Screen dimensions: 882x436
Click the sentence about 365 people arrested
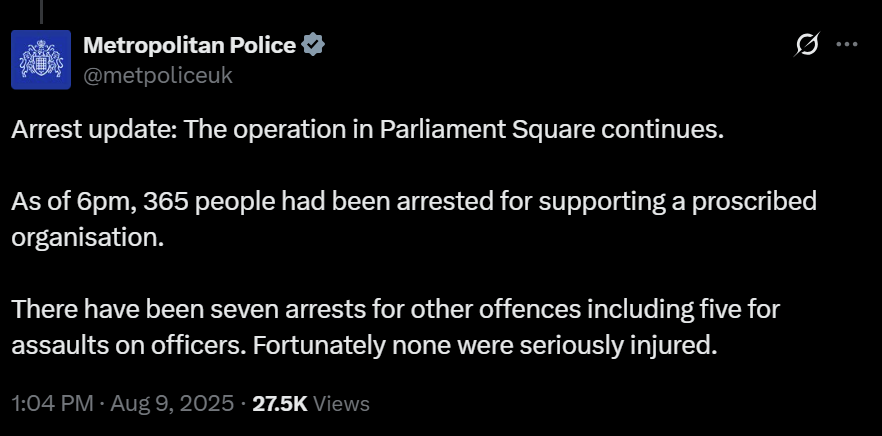[x=413, y=220]
